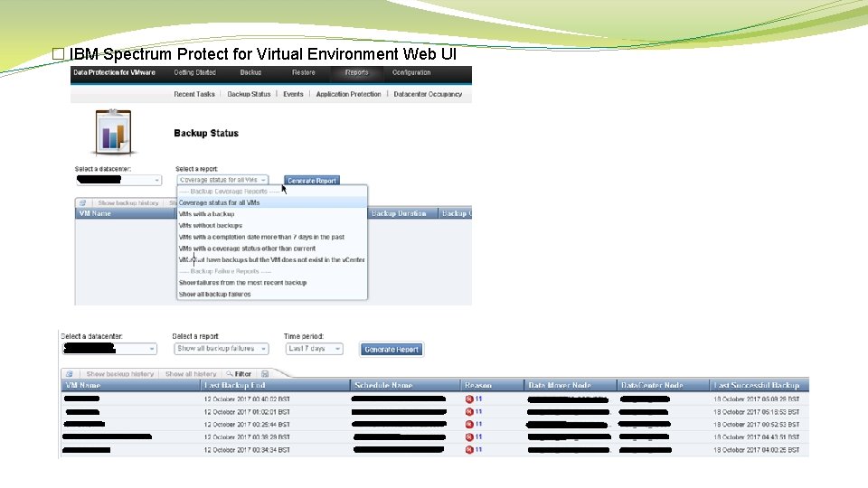The width and height of the screenshot is (868, 488).
Task: Click lower Show backup history button
Action: 120,374
